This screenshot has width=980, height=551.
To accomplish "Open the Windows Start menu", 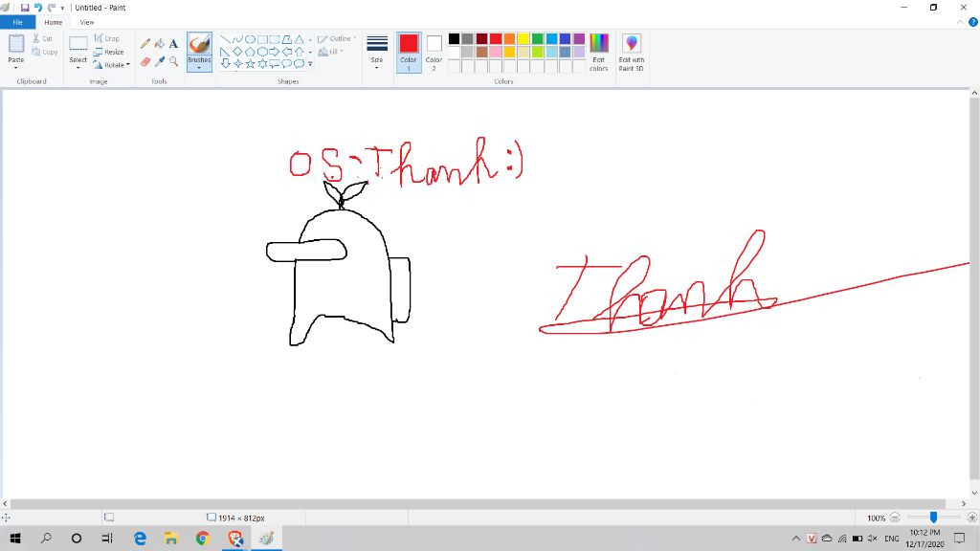I will [x=15, y=538].
